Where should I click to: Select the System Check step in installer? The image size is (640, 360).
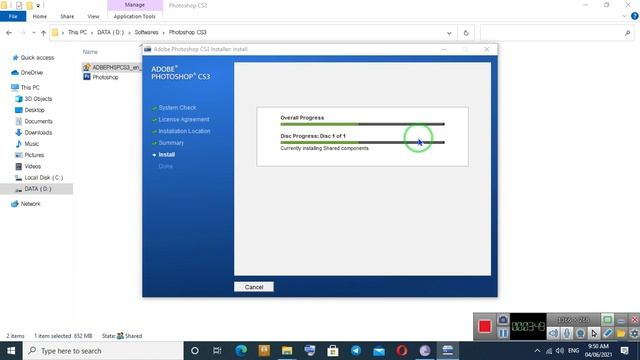[177, 108]
